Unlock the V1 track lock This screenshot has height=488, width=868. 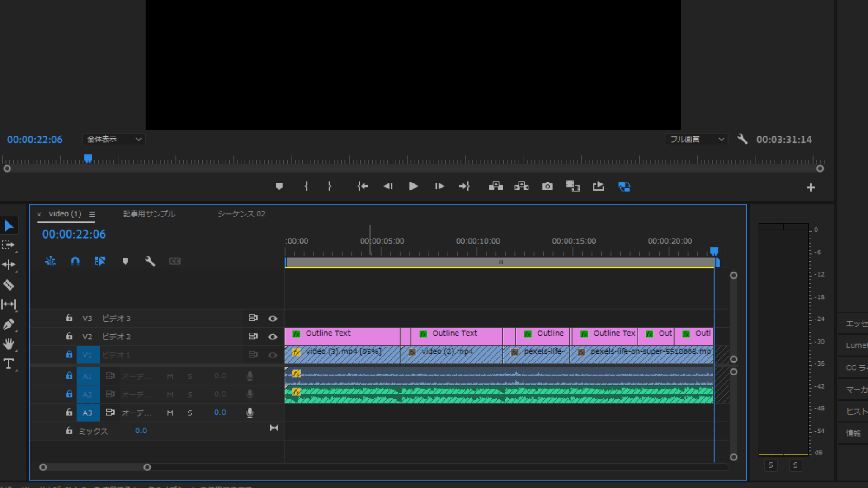tap(69, 355)
